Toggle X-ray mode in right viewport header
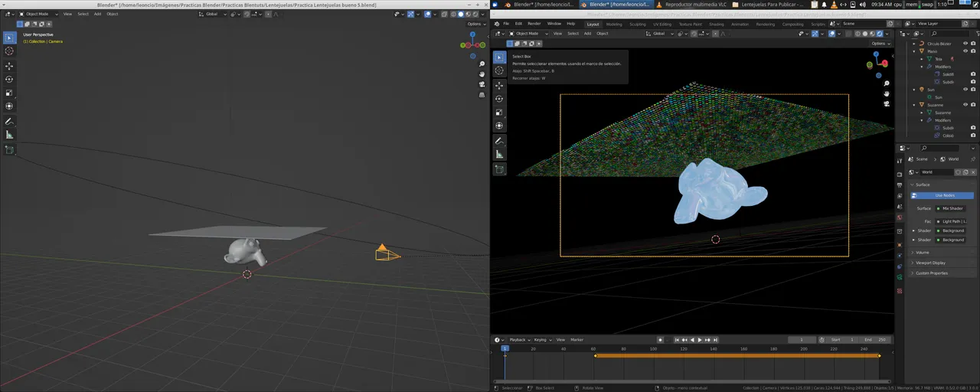980x392 pixels. click(x=849, y=34)
